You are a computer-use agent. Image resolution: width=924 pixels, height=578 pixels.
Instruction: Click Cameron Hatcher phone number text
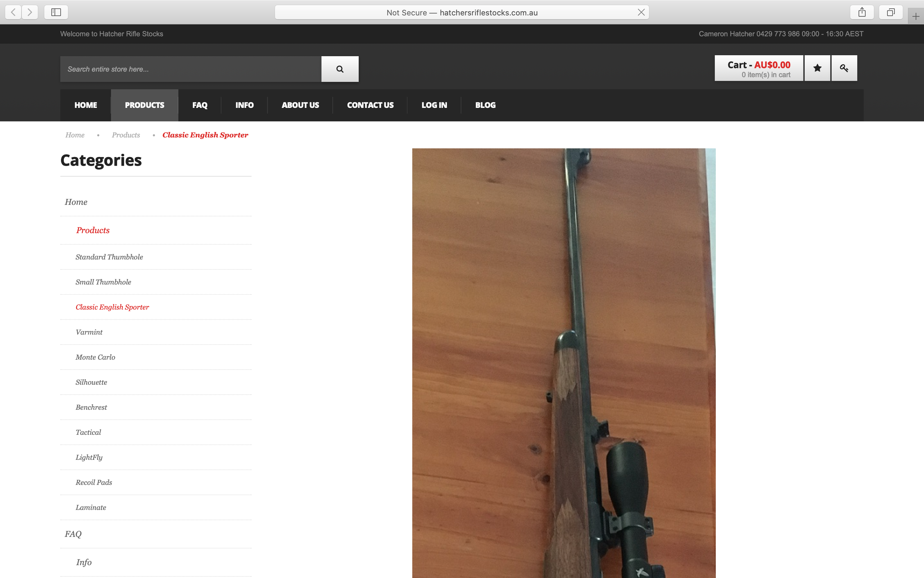click(x=781, y=34)
